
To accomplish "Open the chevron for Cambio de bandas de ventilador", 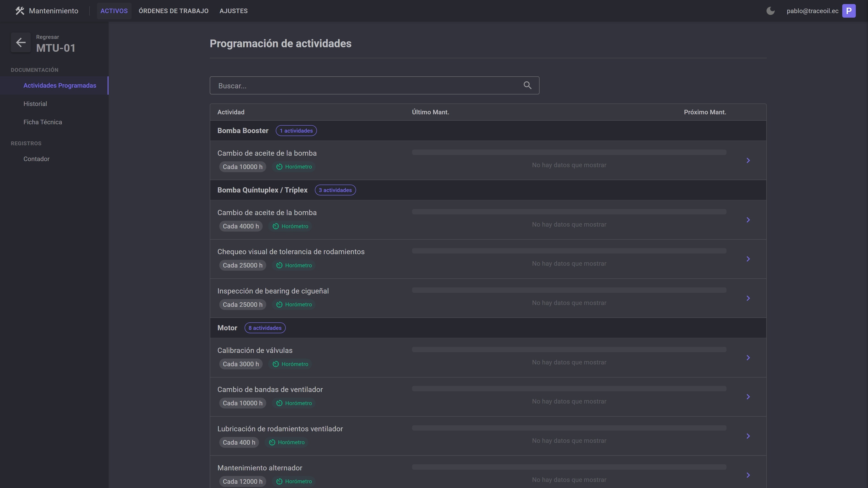I will [748, 397].
